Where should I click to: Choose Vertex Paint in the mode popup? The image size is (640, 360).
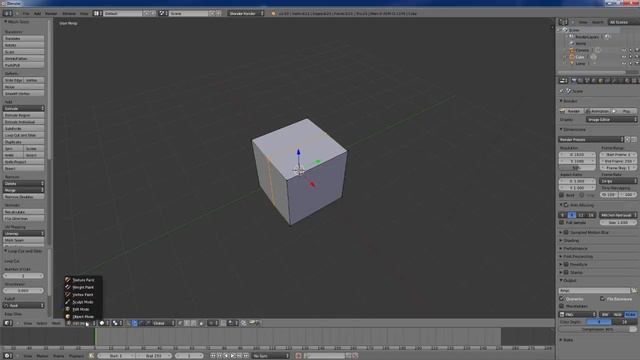[x=83, y=295]
